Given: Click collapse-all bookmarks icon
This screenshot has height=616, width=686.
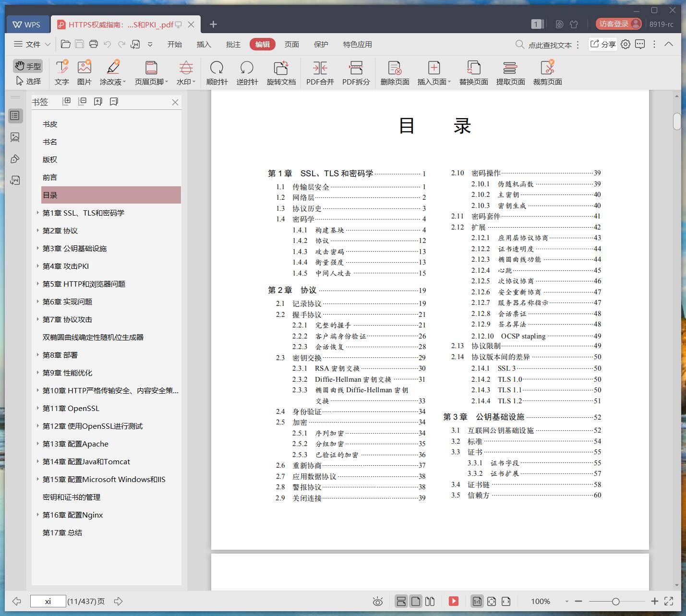Looking at the screenshot, I should click(x=82, y=101).
